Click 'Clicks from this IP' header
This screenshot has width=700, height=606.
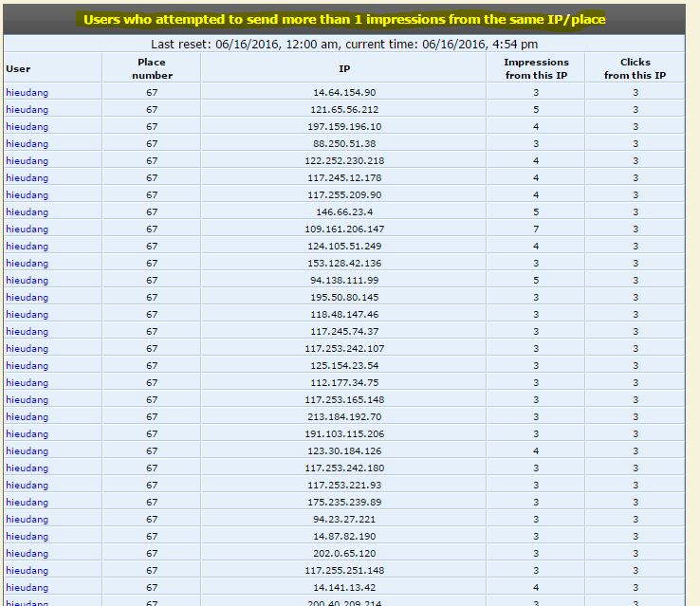coord(635,68)
